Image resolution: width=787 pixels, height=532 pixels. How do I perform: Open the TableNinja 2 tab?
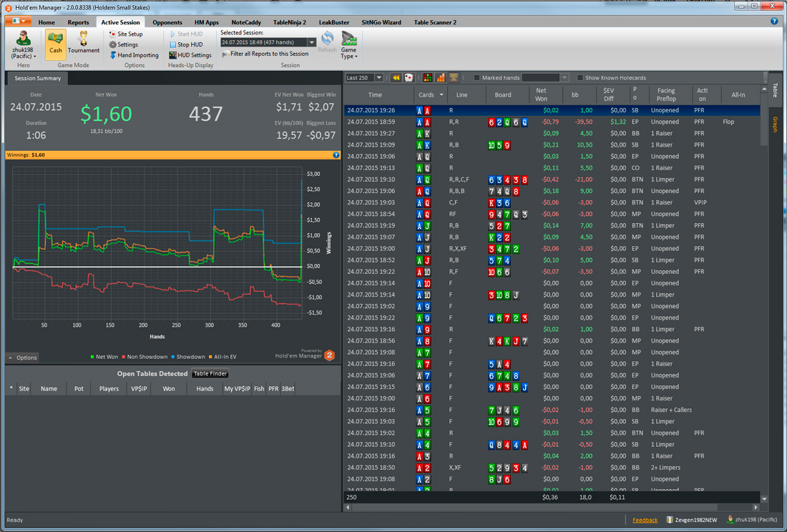290,22
